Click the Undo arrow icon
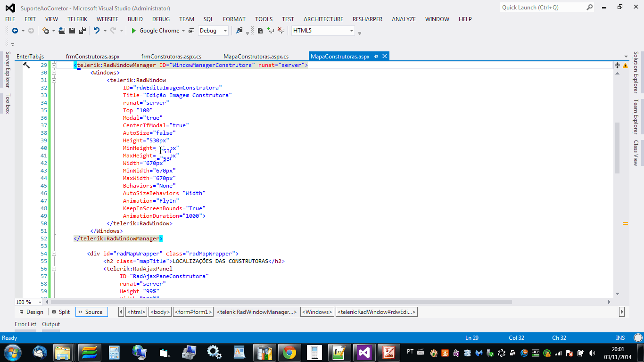 click(x=96, y=31)
